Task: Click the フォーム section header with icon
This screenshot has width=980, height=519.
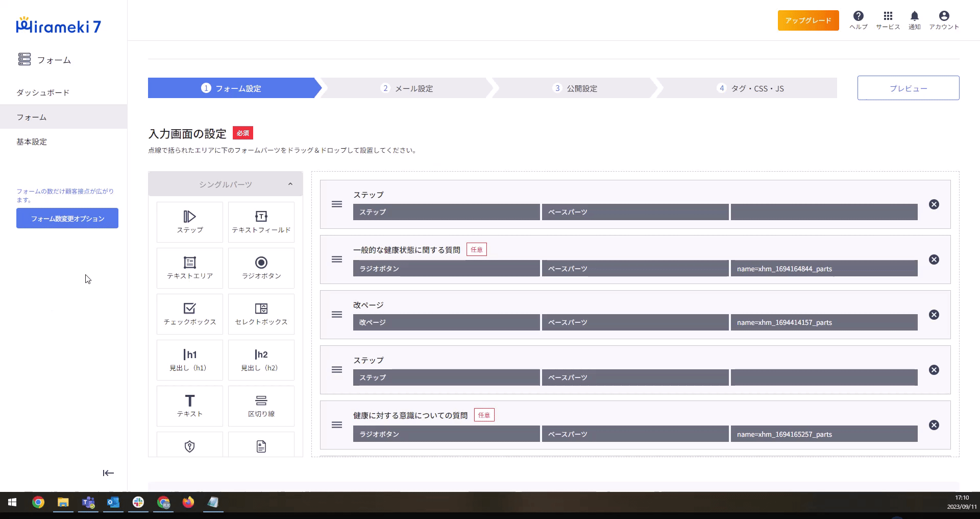Action: (44, 60)
